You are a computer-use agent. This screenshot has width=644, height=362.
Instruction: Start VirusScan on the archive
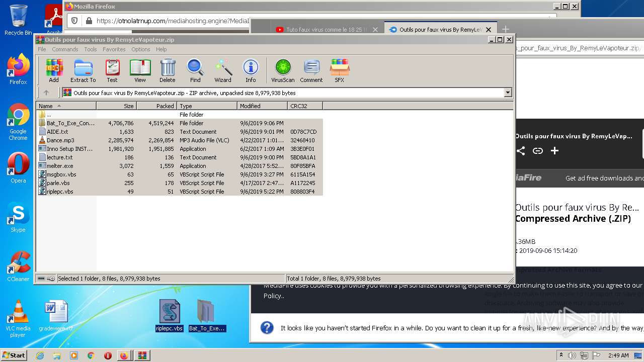click(283, 71)
